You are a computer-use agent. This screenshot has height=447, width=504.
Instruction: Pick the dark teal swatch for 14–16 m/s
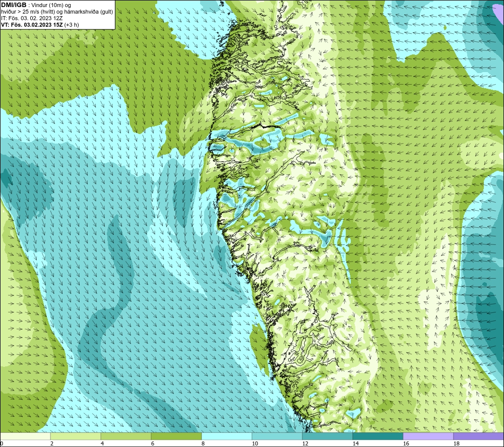(378, 436)
